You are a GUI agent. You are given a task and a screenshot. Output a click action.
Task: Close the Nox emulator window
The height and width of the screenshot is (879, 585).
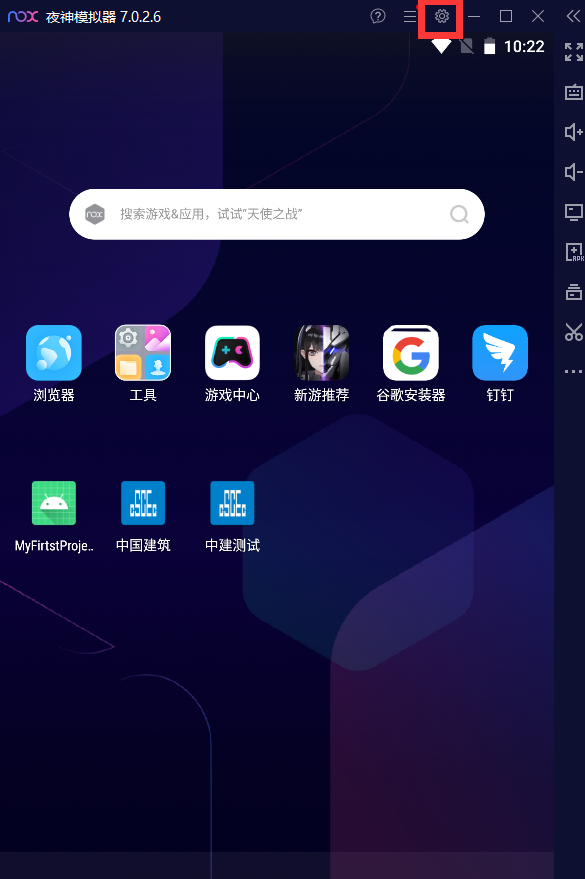click(x=538, y=16)
